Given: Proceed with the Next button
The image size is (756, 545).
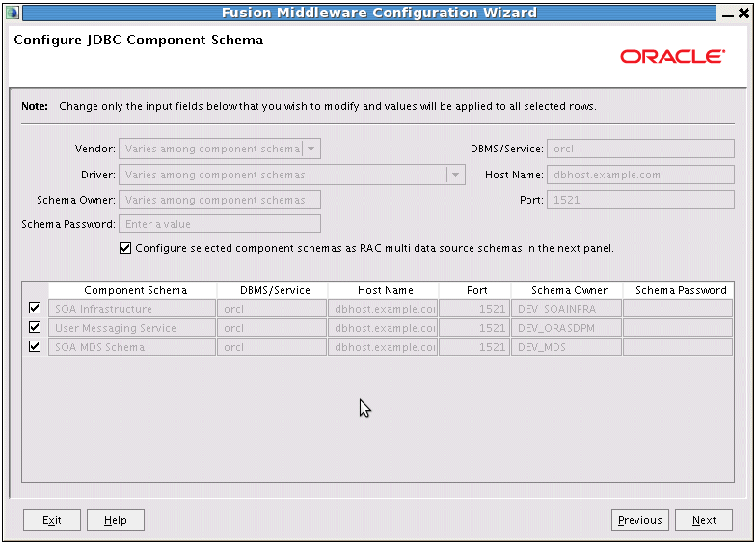Looking at the screenshot, I should pyautogui.click(x=704, y=520).
